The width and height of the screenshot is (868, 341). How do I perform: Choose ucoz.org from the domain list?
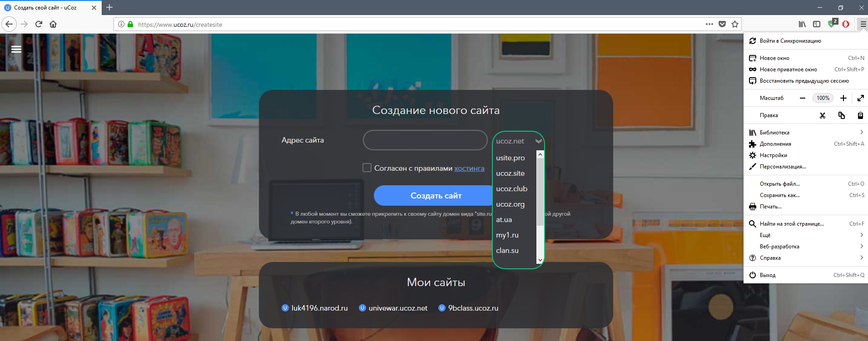click(x=511, y=204)
